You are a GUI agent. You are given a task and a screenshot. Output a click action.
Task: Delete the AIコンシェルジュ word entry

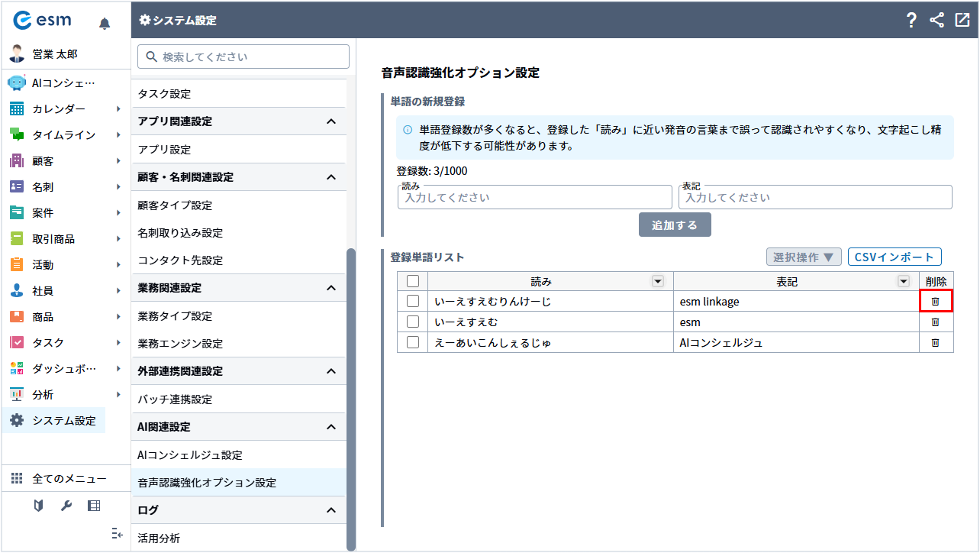(x=936, y=343)
